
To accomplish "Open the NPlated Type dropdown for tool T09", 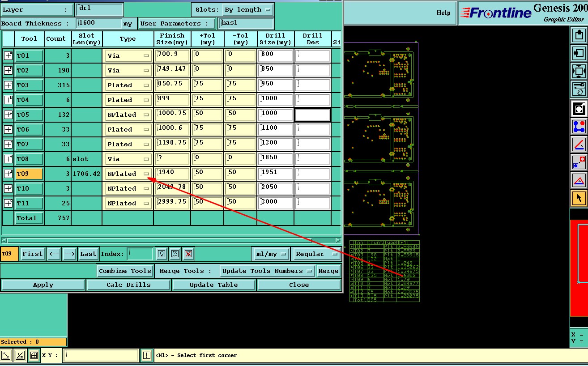I will [128, 174].
